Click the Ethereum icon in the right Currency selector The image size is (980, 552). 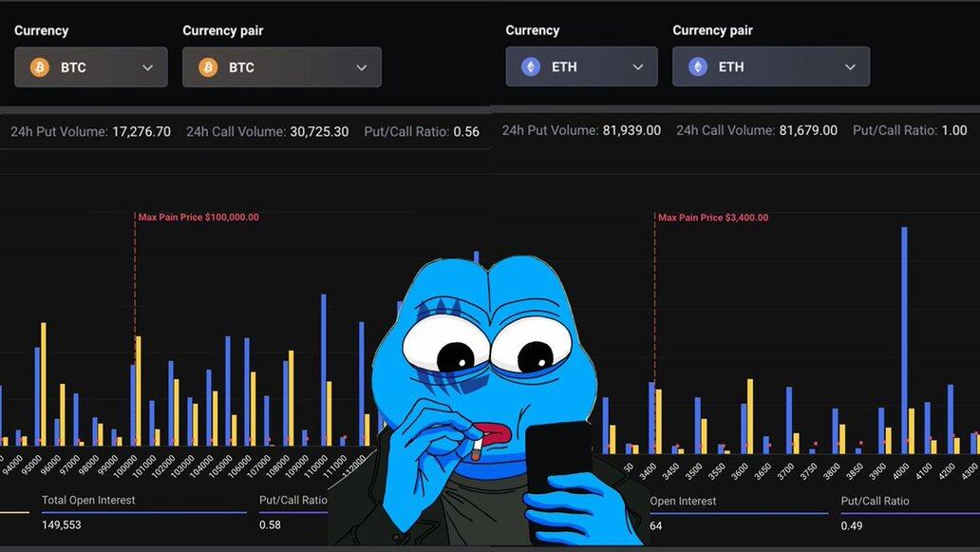531,67
